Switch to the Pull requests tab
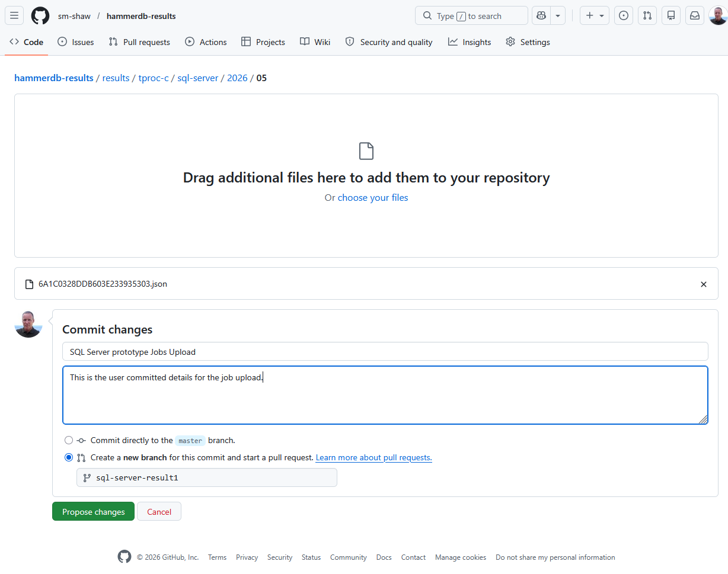The width and height of the screenshot is (728, 574). pos(139,42)
